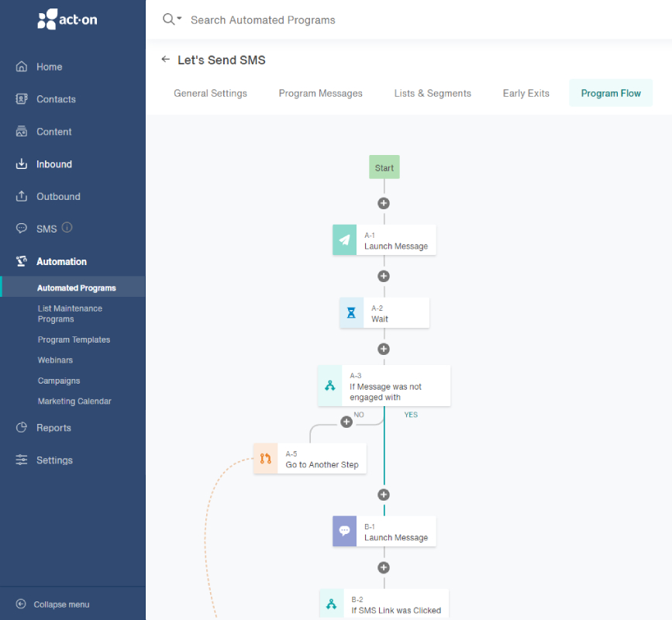Open the Early Exits tab

point(526,94)
